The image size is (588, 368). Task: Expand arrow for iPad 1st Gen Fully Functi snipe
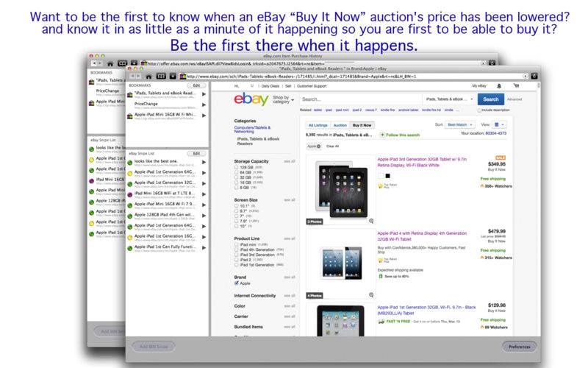tap(204, 248)
